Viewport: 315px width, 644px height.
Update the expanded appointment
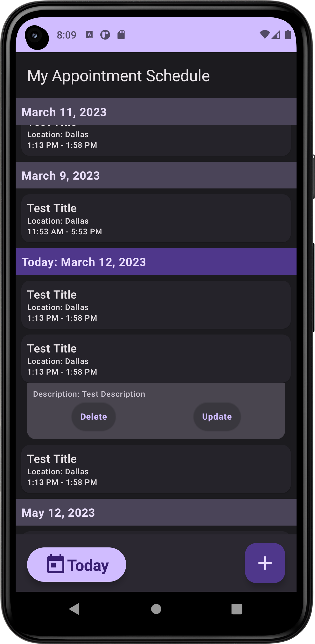tap(217, 416)
